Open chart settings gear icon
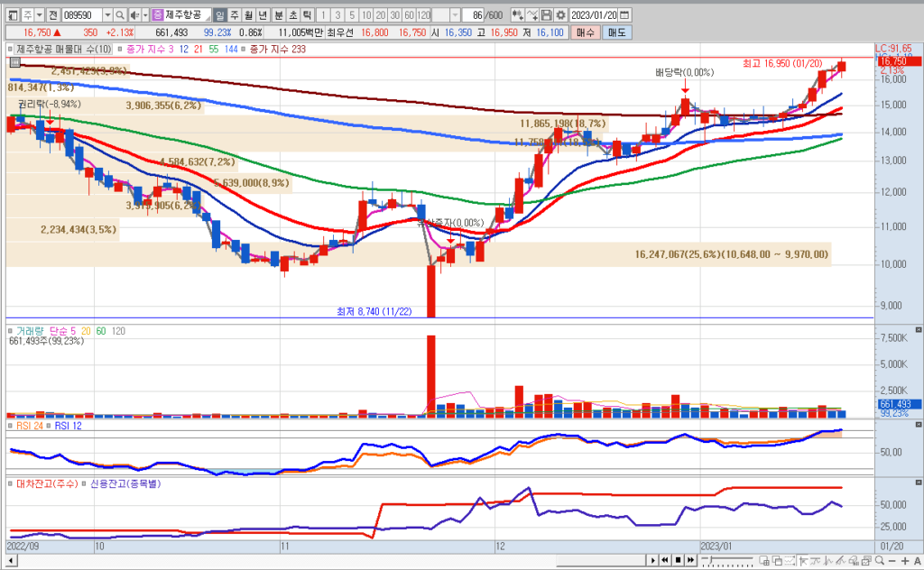This screenshot has width=924, height=570. (x=561, y=15)
